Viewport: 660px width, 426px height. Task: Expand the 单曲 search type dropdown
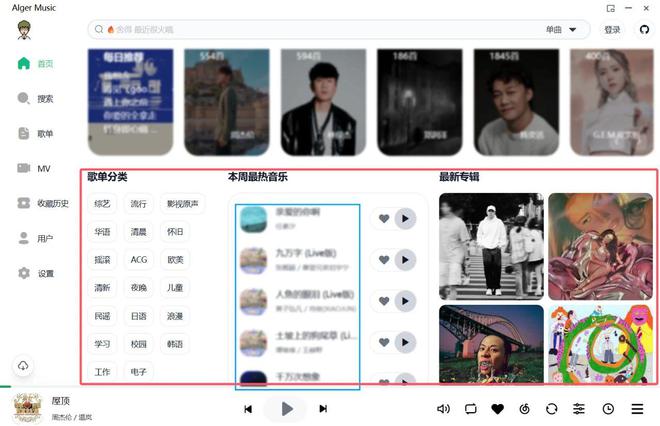click(x=561, y=30)
